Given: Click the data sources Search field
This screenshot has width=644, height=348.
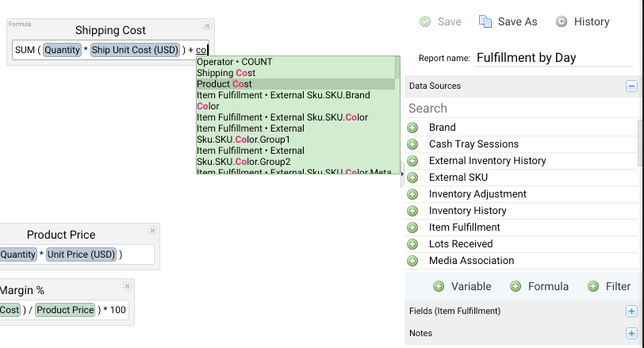Looking at the screenshot, I should (x=522, y=109).
